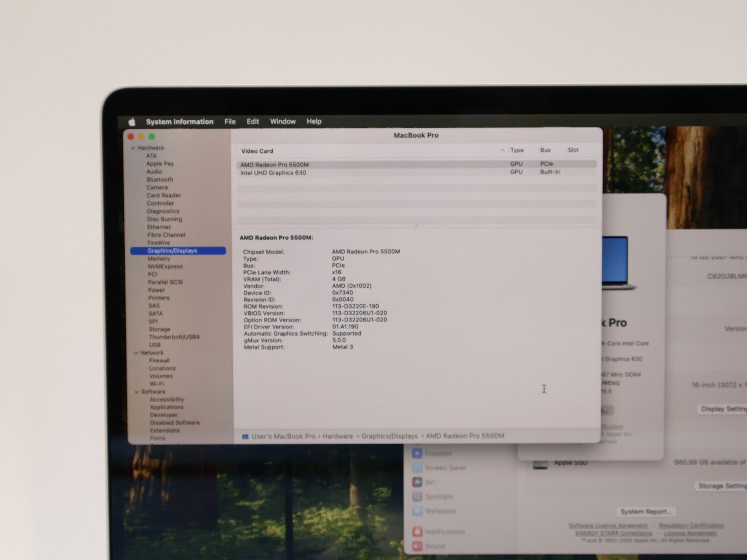Select Bluetooth in the sidebar
The width and height of the screenshot is (747, 560).
(x=160, y=180)
